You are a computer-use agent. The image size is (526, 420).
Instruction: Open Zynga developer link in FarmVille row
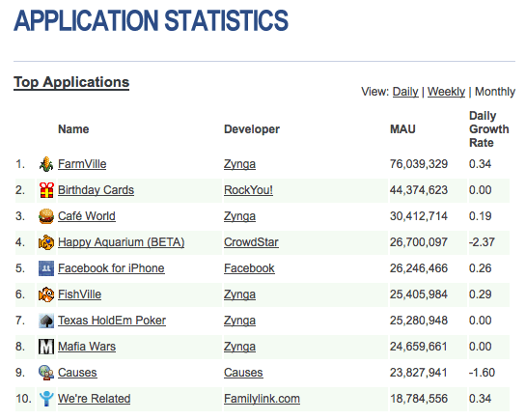pyautogui.click(x=240, y=164)
